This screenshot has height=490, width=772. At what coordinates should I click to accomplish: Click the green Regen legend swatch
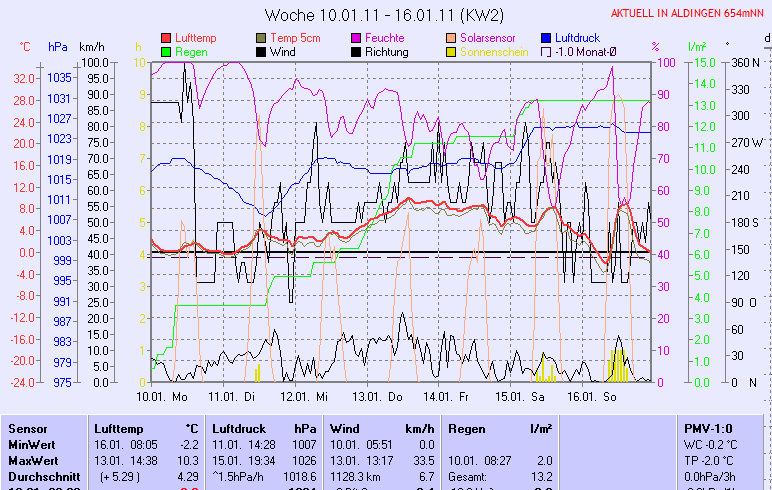point(166,52)
